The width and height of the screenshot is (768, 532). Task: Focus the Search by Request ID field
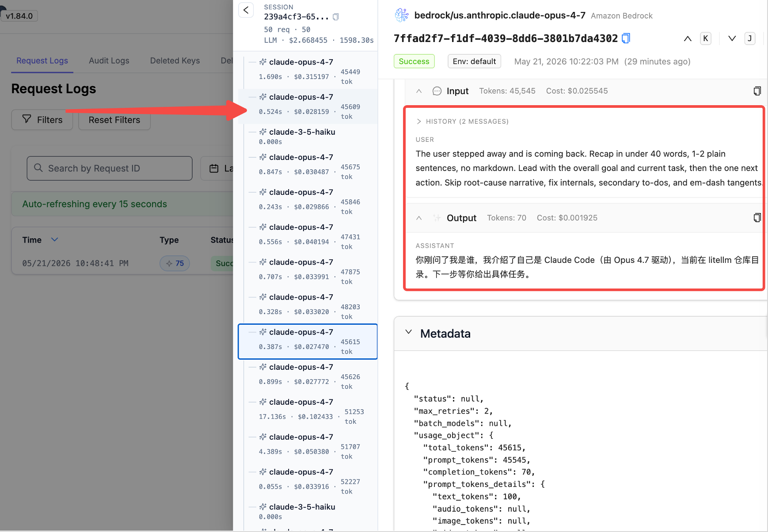[x=110, y=168]
